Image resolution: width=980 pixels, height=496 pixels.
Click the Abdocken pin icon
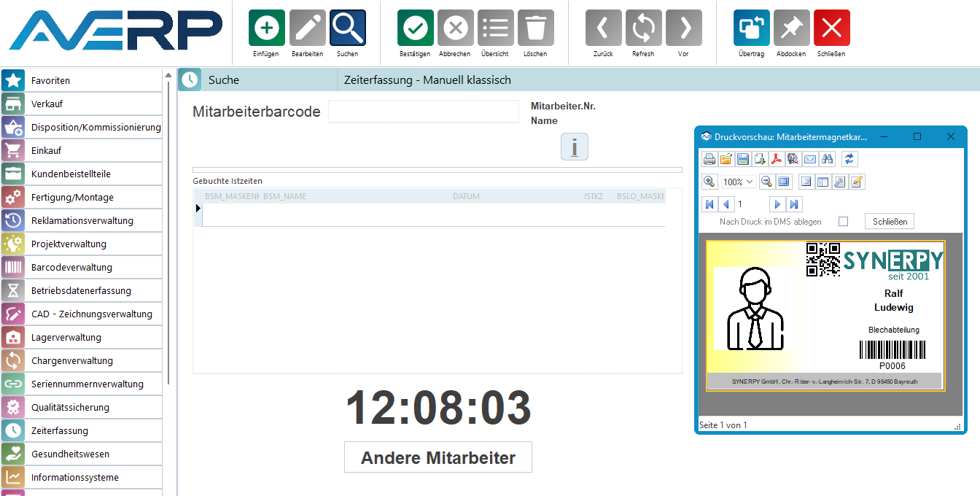[791, 28]
